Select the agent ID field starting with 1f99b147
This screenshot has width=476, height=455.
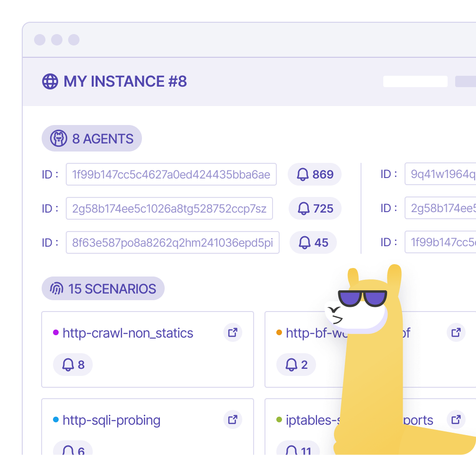point(171,175)
